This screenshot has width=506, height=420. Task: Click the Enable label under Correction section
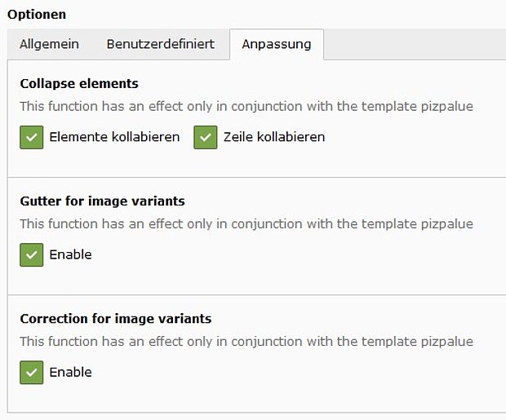(x=70, y=372)
